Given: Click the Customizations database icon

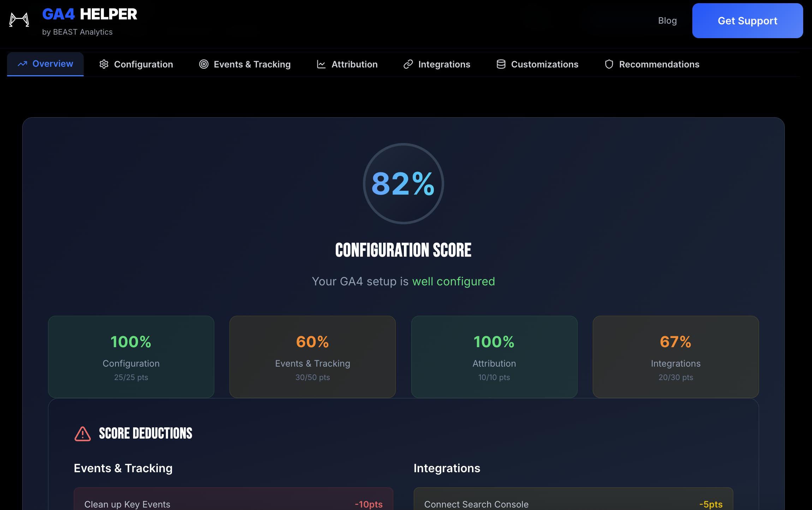Looking at the screenshot, I should click(x=501, y=64).
